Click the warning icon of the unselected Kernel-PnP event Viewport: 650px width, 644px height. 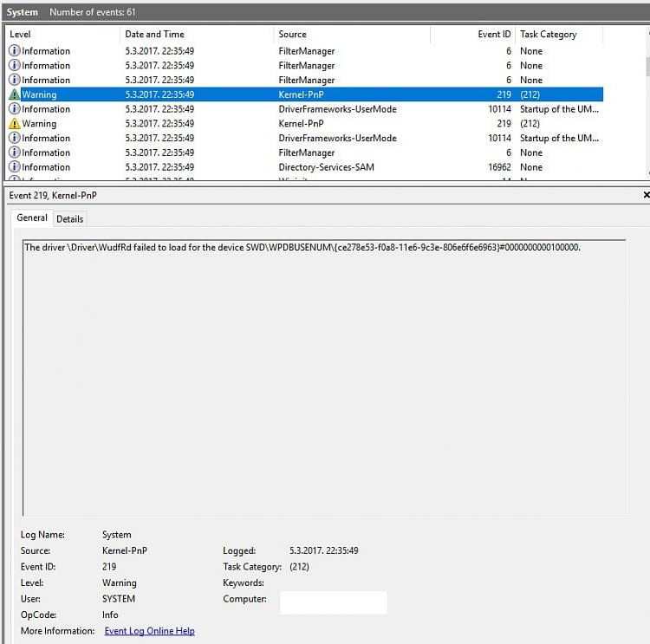tap(14, 124)
